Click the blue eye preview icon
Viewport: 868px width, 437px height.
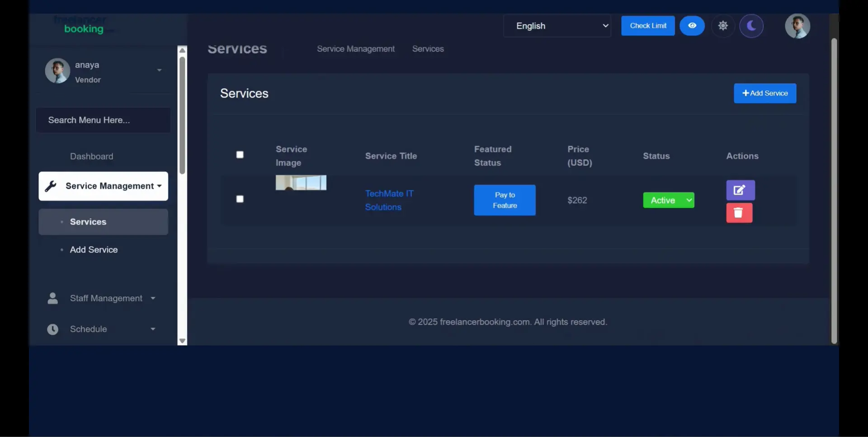(x=692, y=26)
